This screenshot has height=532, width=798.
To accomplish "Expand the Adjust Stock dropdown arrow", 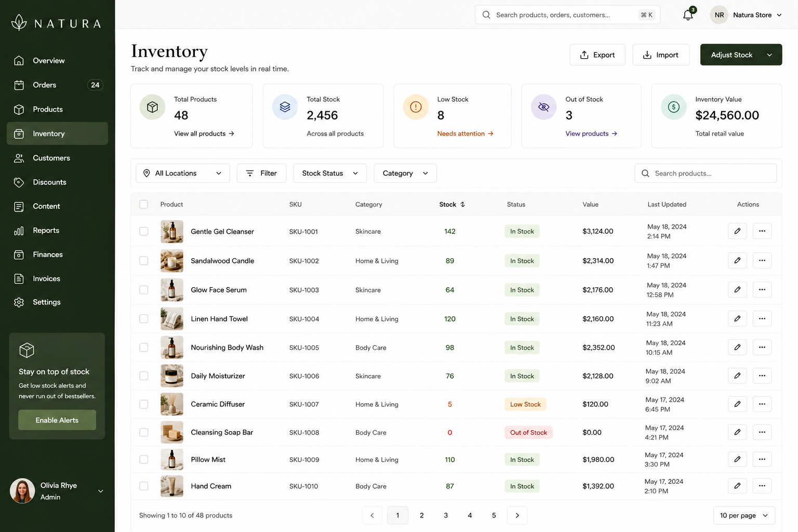I will [769, 55].
